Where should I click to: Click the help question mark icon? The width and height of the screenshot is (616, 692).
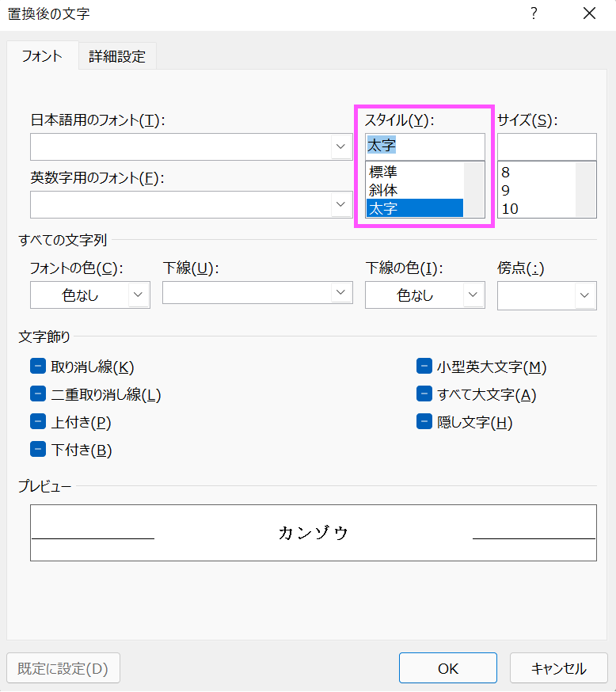tap(534, 13)
